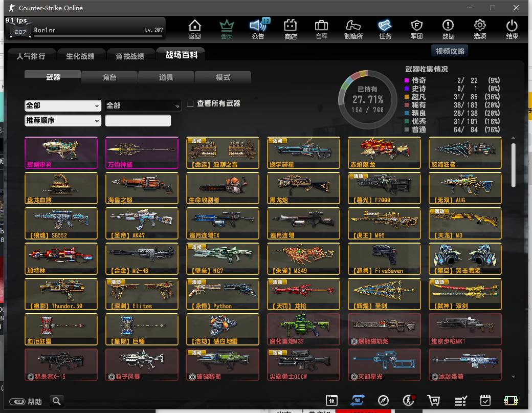Screen dimensions: 532x413
Task: Select the 道具 sub-tab
Action: point(166,77)
